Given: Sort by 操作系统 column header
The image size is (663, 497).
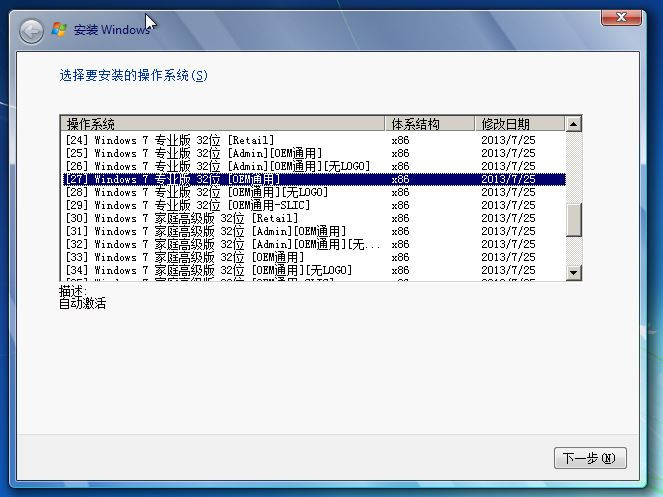Looking at the screenshot, I should coord(223,124).
